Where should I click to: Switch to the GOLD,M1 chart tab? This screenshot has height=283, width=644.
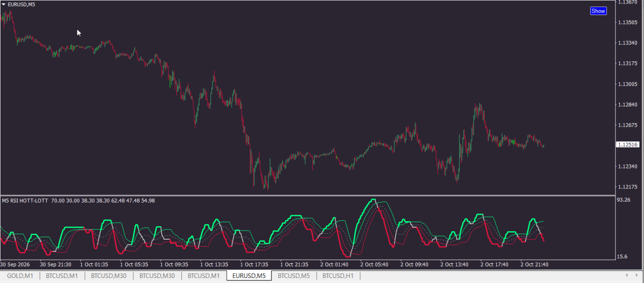point(20,275)
